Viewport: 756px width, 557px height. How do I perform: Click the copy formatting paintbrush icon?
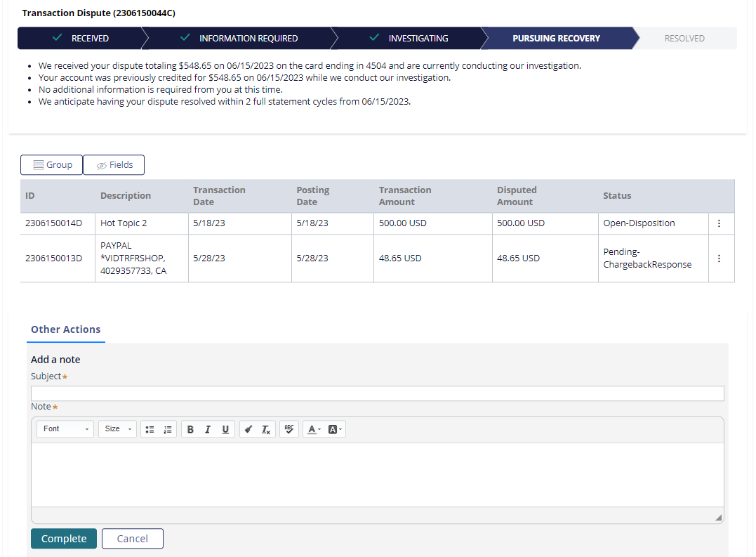point(248,429)
